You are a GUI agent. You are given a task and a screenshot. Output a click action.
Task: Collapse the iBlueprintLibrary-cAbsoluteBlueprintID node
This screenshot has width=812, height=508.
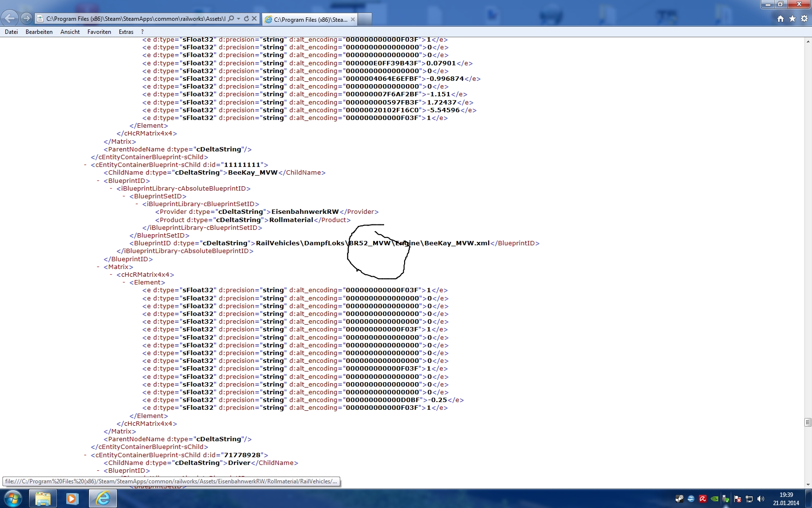click(111, 189)
